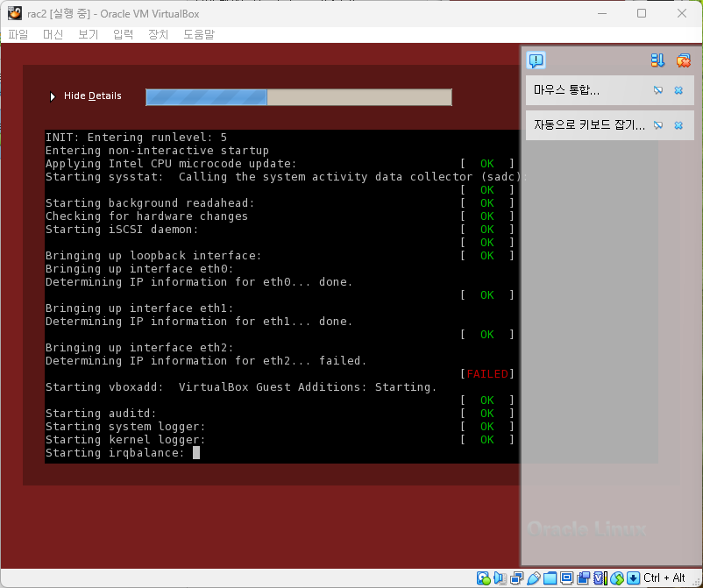Click the mute icon on 마우스 통합 notification
The width and height of the screenshot is (703, 588).
click(x=657, y=90)
